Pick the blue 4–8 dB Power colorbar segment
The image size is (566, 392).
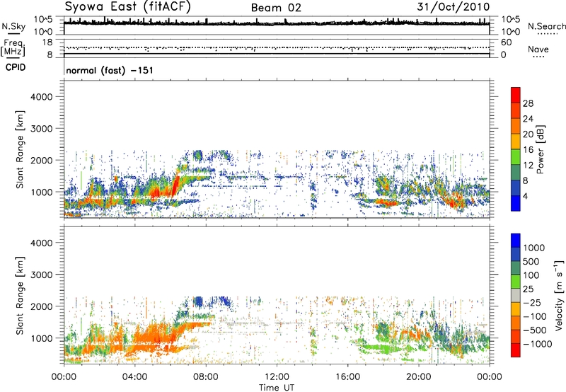(516, 188)
